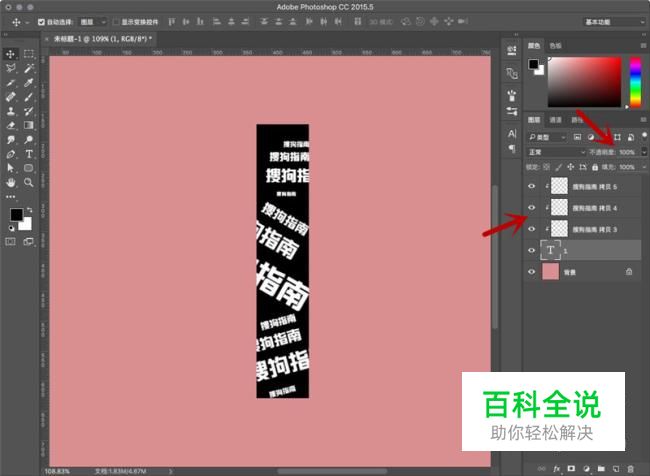Select the Rectangular Marquee tool
Image resolution: width=650 pixels, height=476 pixels.
coord(29,54)
